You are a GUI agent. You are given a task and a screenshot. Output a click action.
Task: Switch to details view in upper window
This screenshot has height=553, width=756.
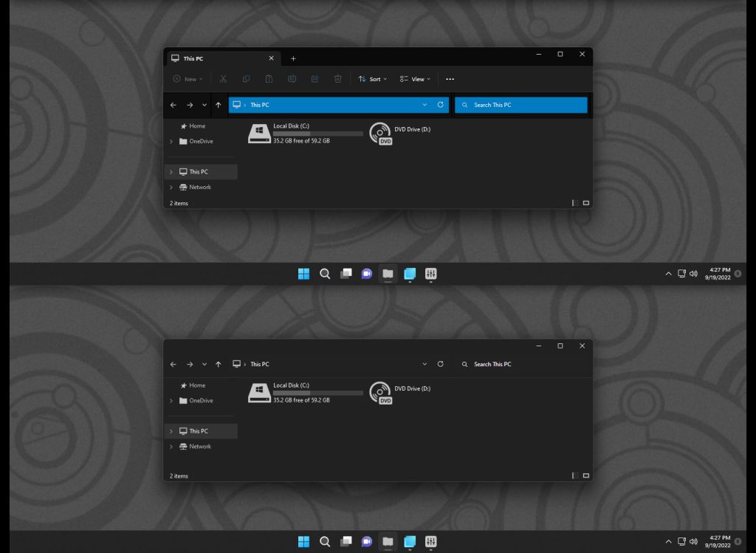(x=575, y=203)
